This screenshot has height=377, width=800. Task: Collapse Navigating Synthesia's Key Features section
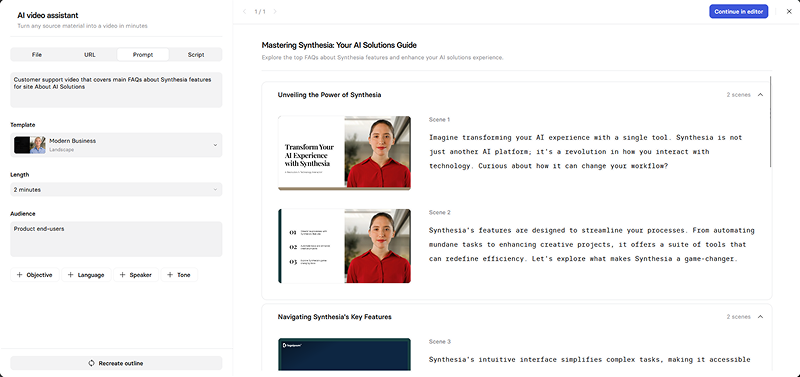pyautogui.click(x=760, y=317)
